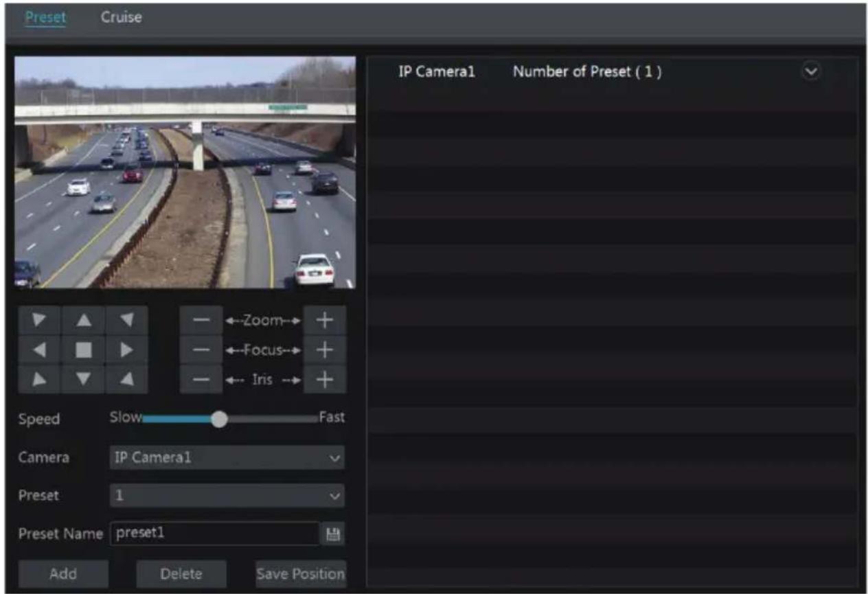Viewport: 868px width, 594px height.
Task: Click the Delete button
Action: click(181, 573)
